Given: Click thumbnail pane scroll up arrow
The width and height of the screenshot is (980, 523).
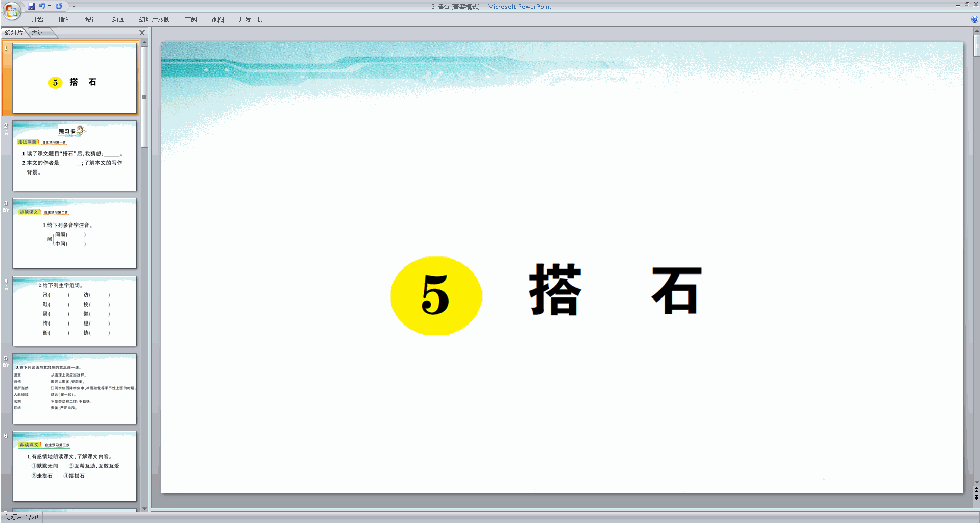Looking at the screenshot, I should tap(144, 42).
